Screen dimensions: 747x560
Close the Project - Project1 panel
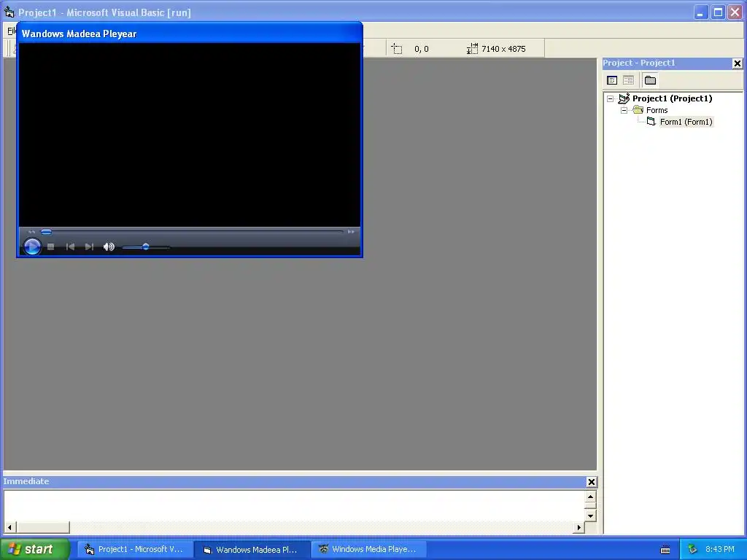click(737, 63)
